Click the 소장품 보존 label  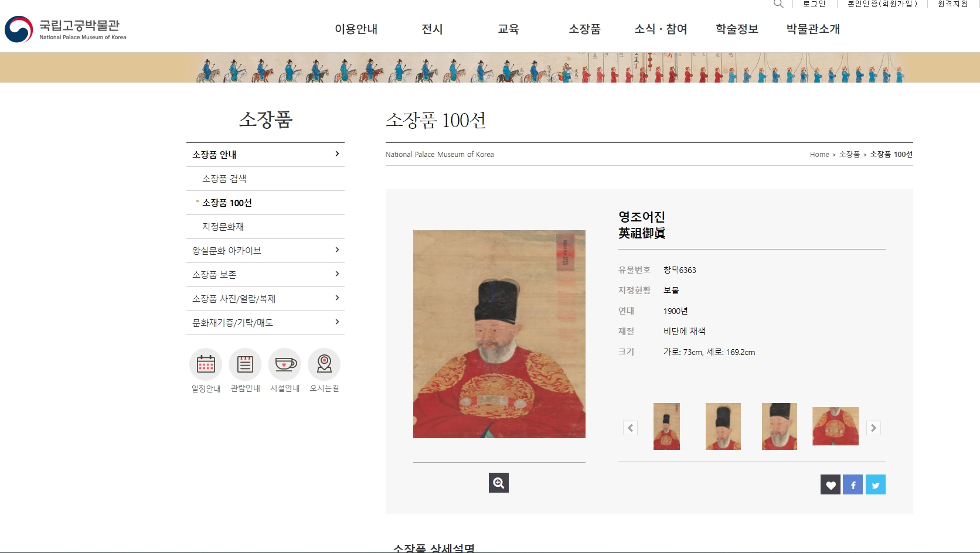click(x=215, y=275)
